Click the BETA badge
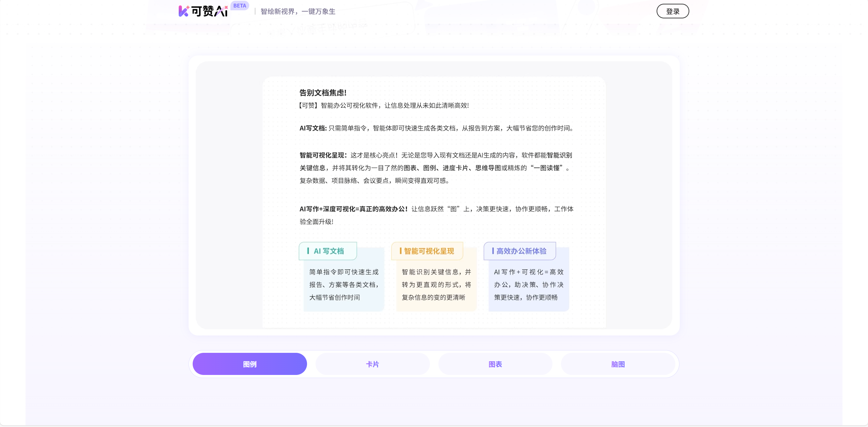Screen dimensions: 868x427 pos(240,6)
